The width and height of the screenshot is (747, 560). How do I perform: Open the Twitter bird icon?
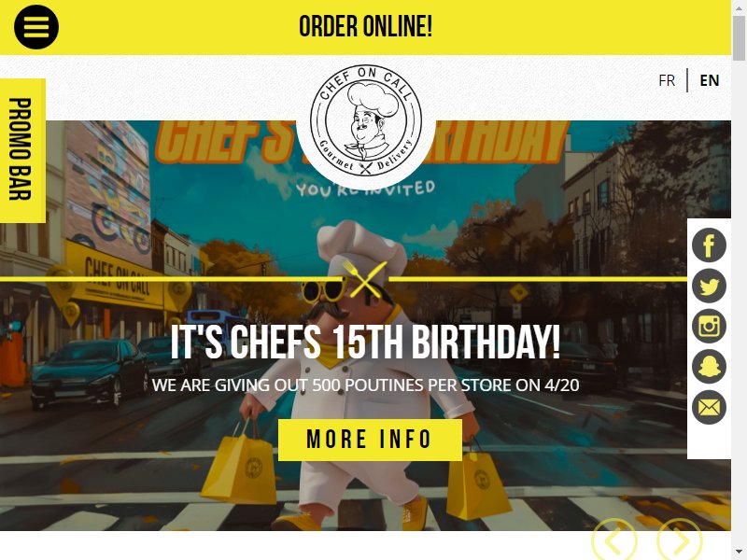709,286
